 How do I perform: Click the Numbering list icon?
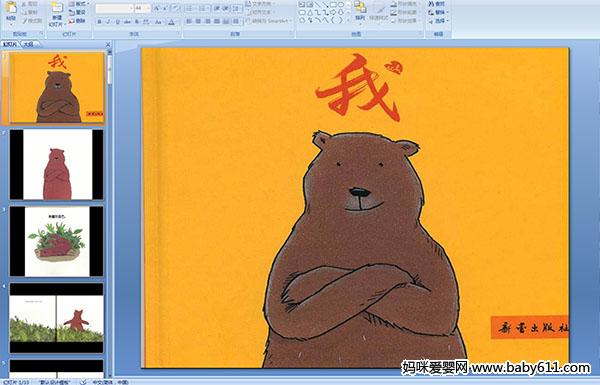pos(202,8)
